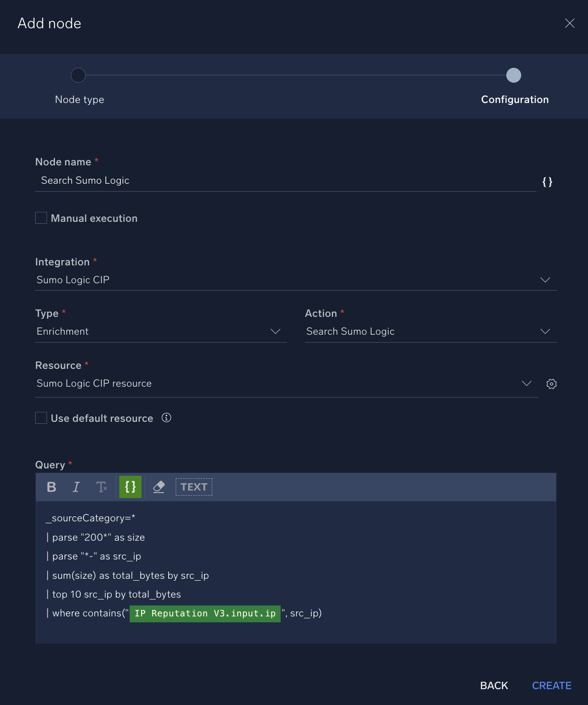Click the info icon beside Use default resource
This screenshot has height=705, width=588.
click(166, 418)
